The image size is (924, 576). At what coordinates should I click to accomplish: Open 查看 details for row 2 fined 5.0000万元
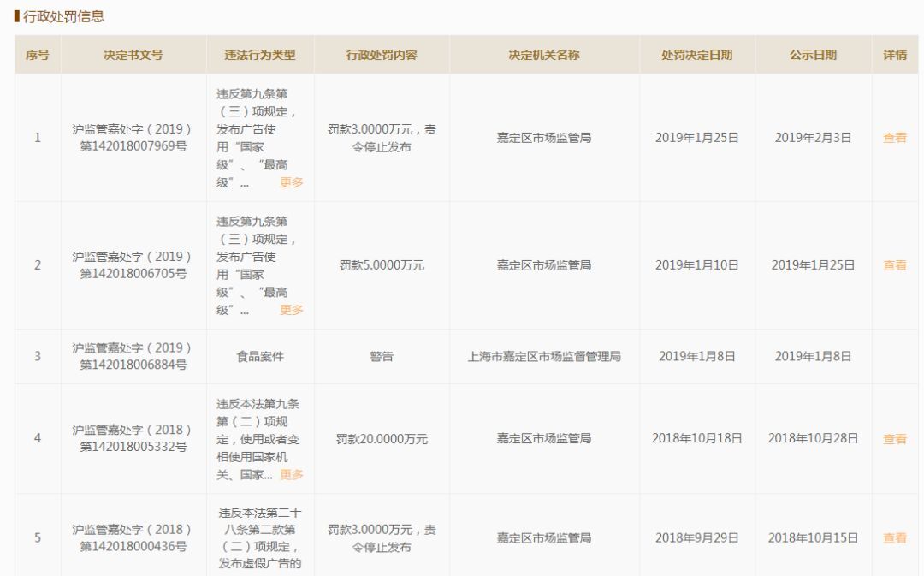point(895,265)
